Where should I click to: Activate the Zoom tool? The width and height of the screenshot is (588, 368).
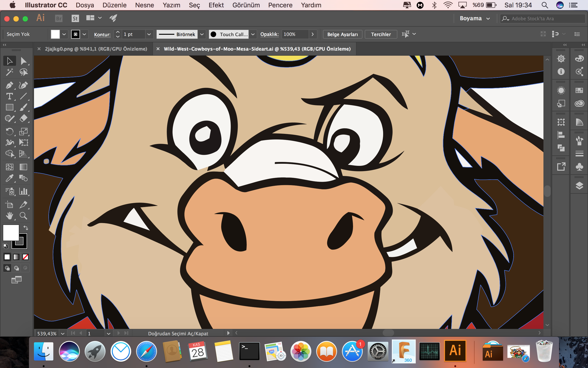pos(23,216)
